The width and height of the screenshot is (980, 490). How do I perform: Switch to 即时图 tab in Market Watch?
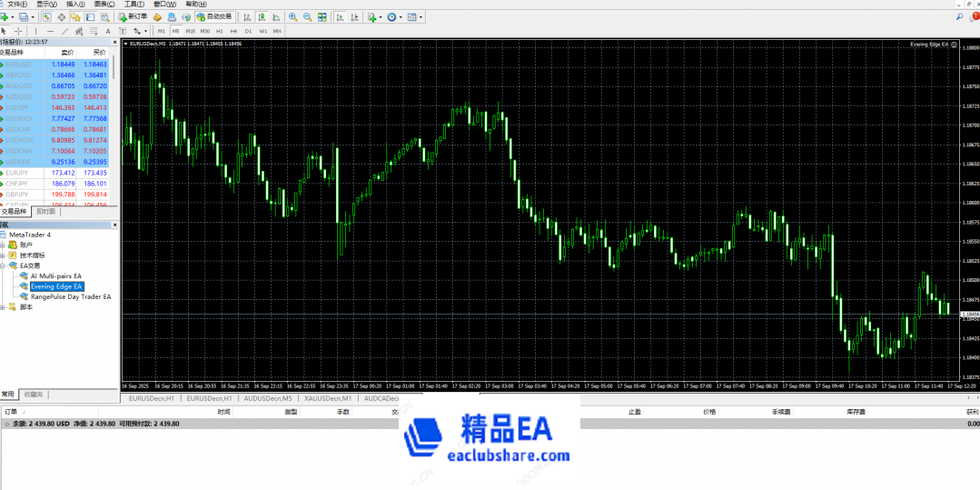tap(45, 212)
